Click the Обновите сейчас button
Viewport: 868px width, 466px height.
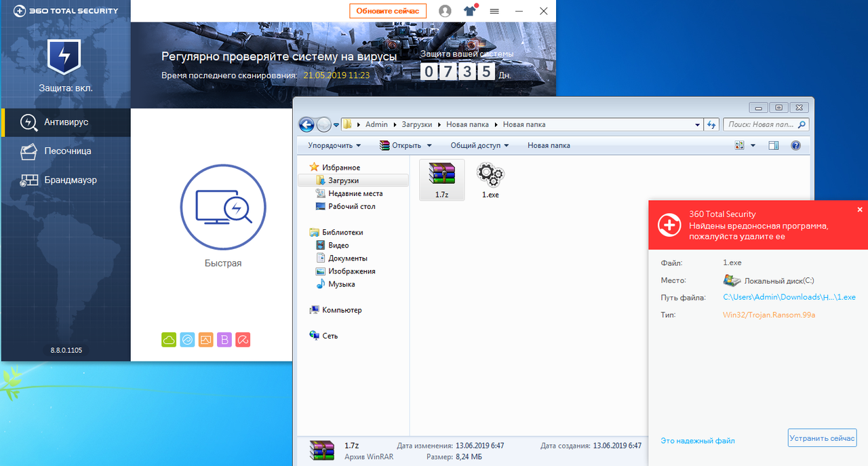pos(388,11)
